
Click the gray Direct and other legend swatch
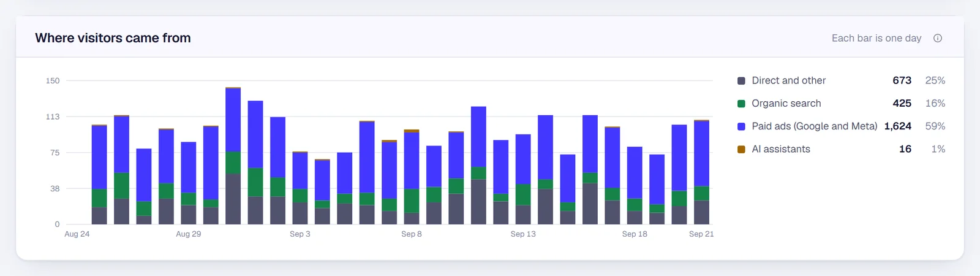741,81
